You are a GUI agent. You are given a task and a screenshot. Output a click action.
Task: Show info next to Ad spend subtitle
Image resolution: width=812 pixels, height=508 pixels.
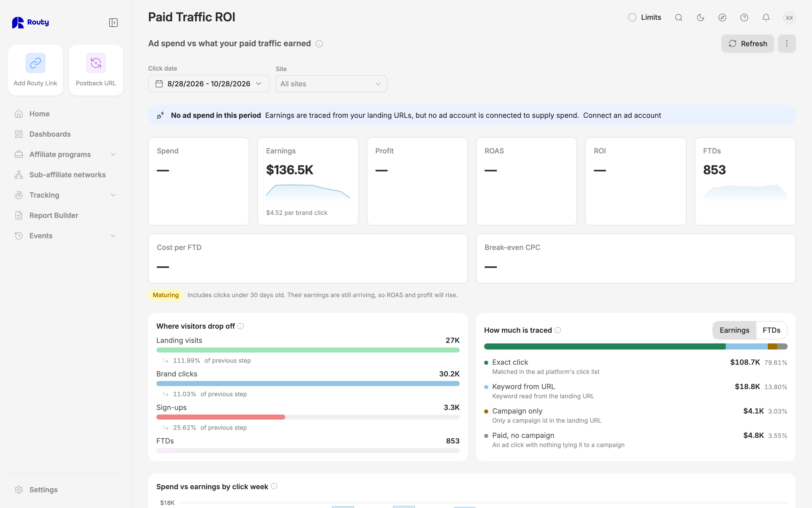click(319, 44)
